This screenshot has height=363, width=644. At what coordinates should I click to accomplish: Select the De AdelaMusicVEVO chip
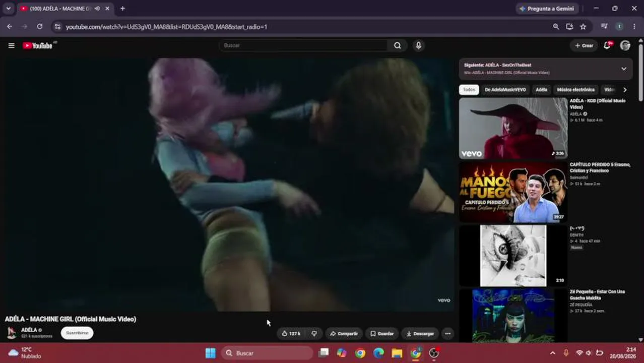pyautogui.click(x=505, y=90)
